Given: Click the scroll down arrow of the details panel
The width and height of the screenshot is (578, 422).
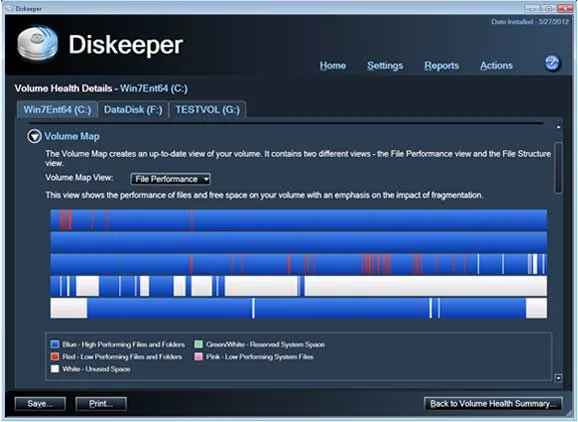Looking at the screenshot, I should 558,378.
